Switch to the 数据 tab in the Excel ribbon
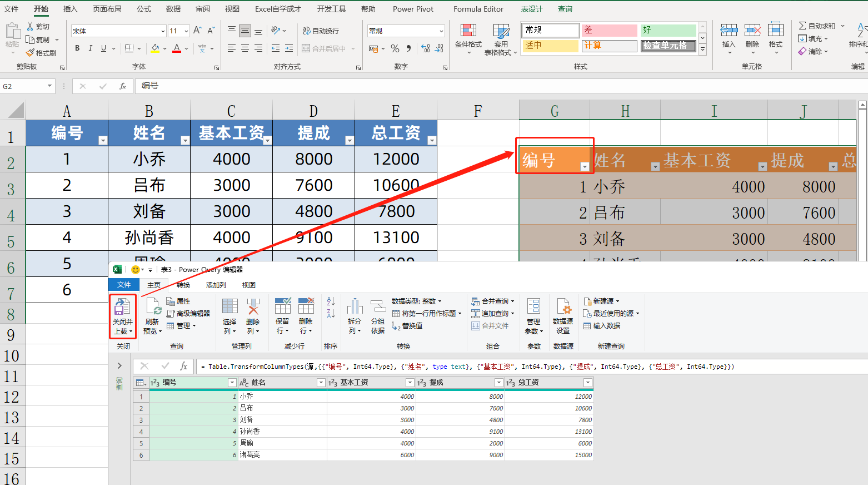Screen dimensions: 868x485 pyautogui.click(x=173, y=9)
